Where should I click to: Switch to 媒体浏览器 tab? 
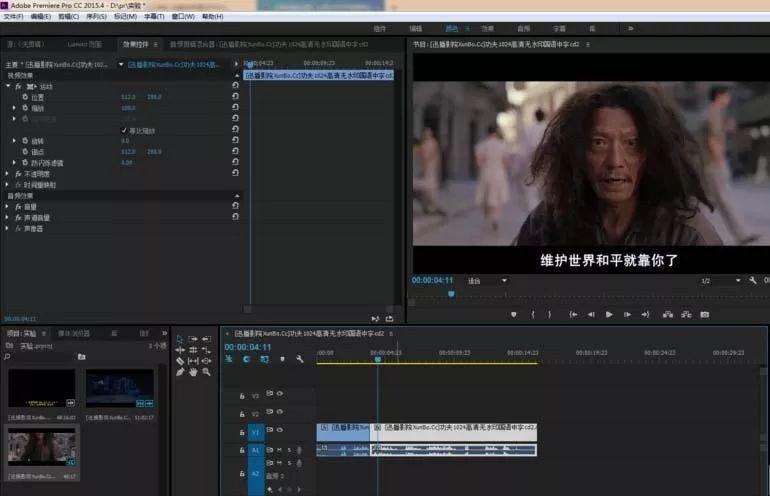[74, 333]
